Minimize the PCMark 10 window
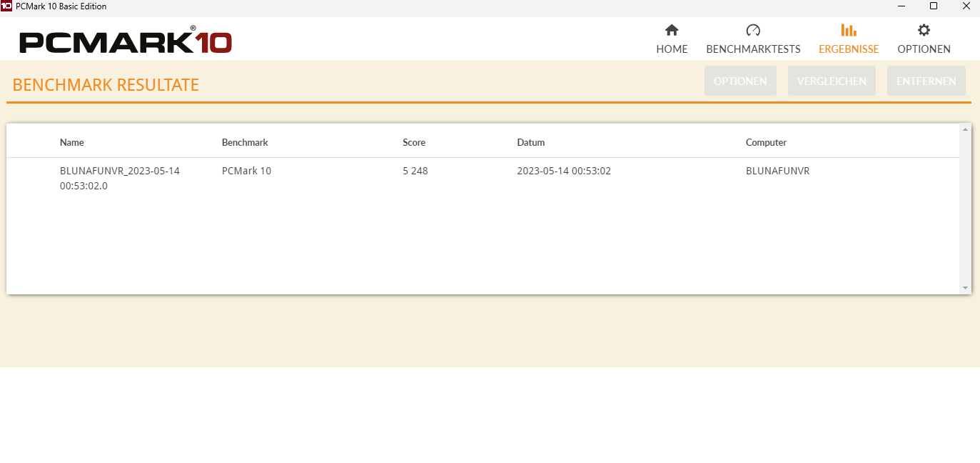980x463 pixels. point(901,6)
